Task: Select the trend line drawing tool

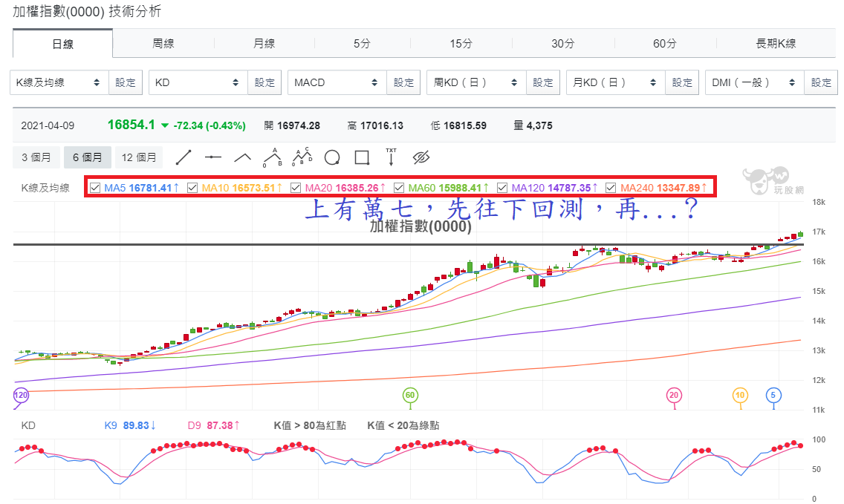Action: coord(184,157)
